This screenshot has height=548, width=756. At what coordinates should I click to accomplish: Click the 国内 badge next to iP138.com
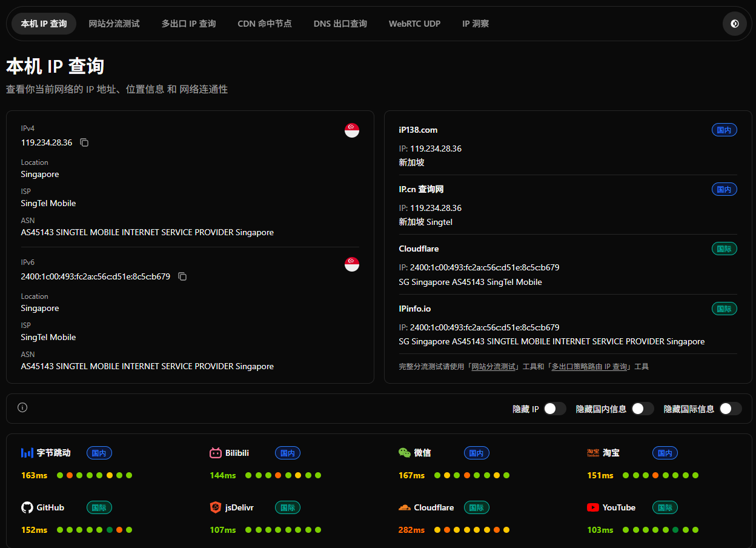pos(724,130)
